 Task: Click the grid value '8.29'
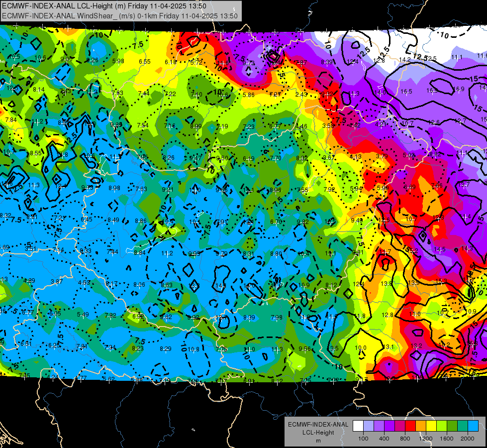pyautogui.click(x=166, y=349)
